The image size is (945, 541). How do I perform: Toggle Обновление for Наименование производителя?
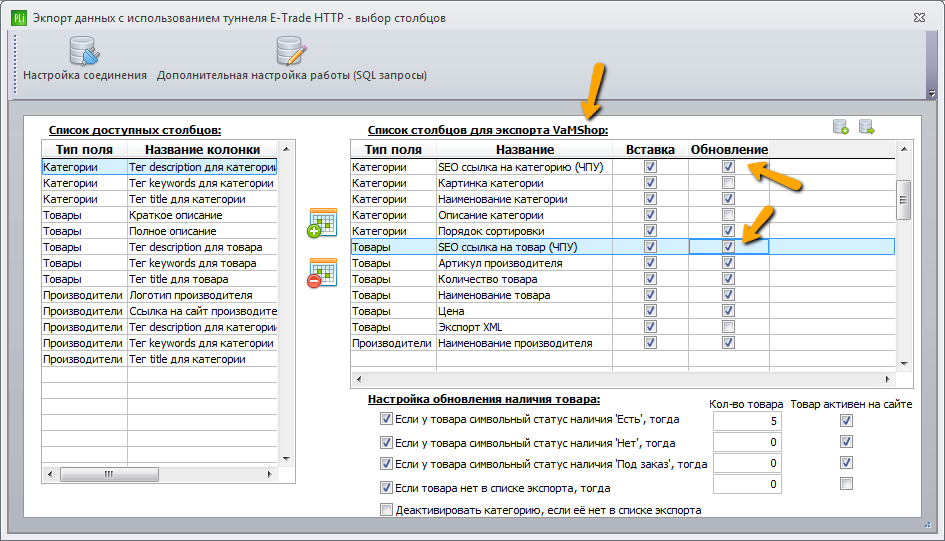click(729, 342)
